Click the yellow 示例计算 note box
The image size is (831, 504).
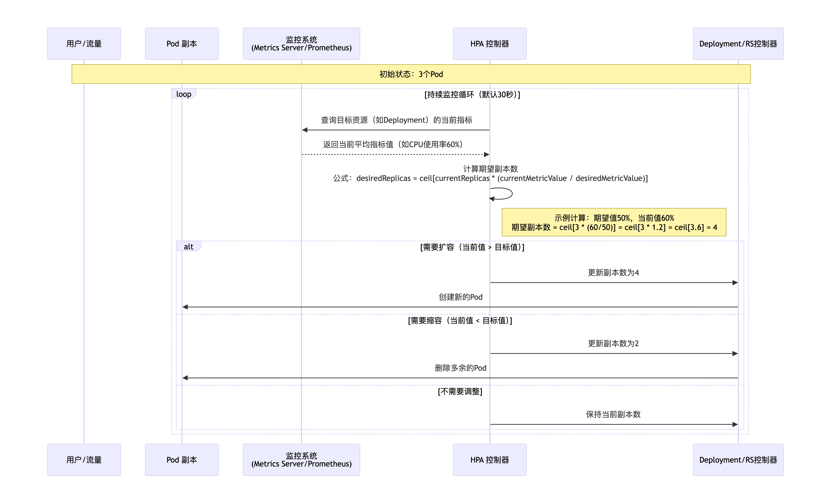pyautogui.click(x=614, y=222)
